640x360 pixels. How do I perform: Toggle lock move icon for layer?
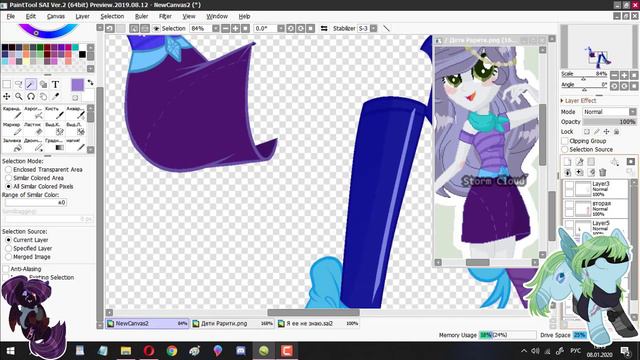[x=607, y=132]
